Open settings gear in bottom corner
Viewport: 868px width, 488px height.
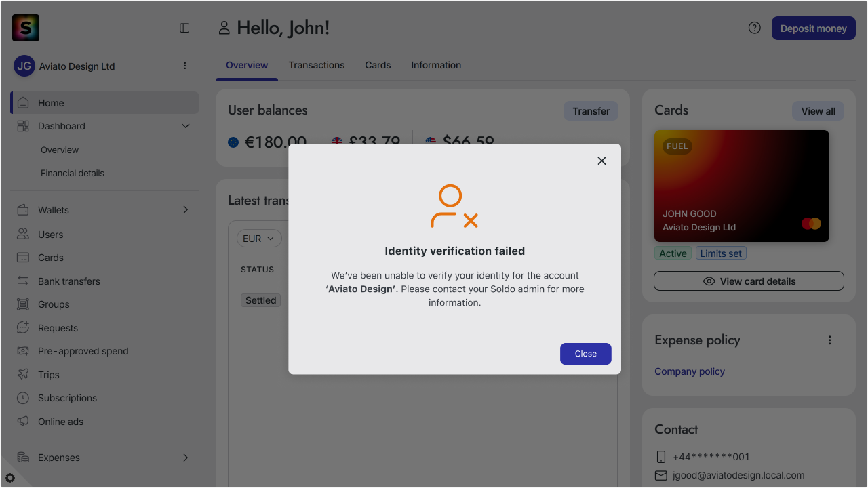10,478
